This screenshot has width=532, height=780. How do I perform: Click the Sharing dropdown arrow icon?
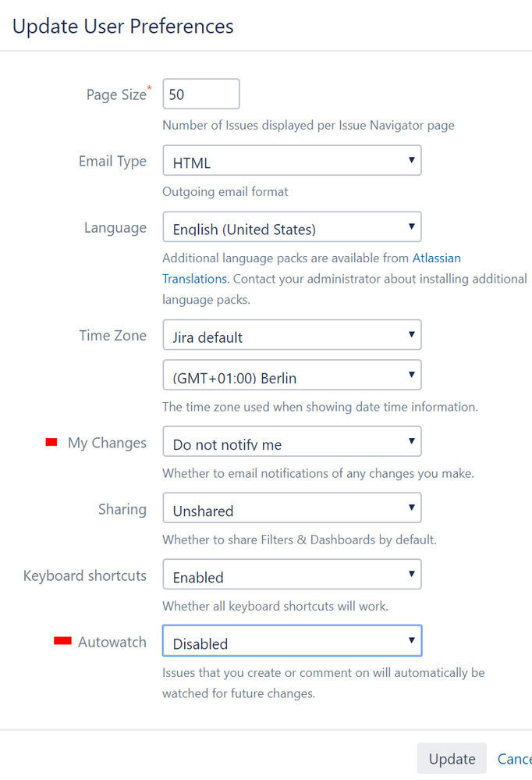tap(412, 508)
